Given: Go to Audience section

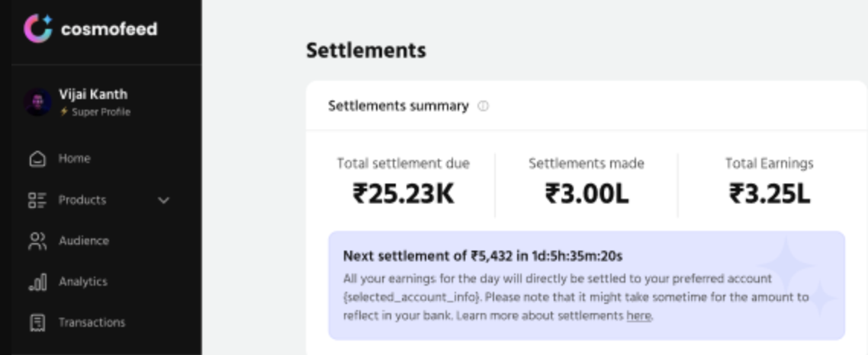Looking at the screenshot, I should coord(84,241).
